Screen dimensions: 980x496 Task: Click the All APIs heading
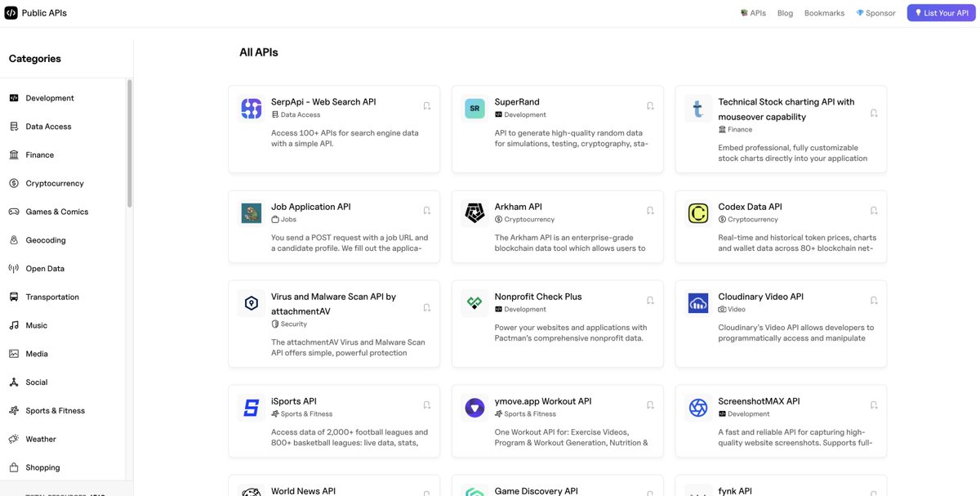pyautogui.click(x=258, y=52)
